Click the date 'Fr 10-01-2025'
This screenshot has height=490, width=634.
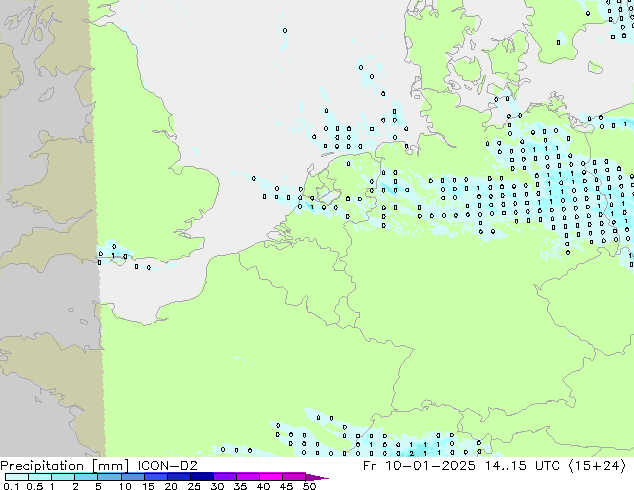419,466
